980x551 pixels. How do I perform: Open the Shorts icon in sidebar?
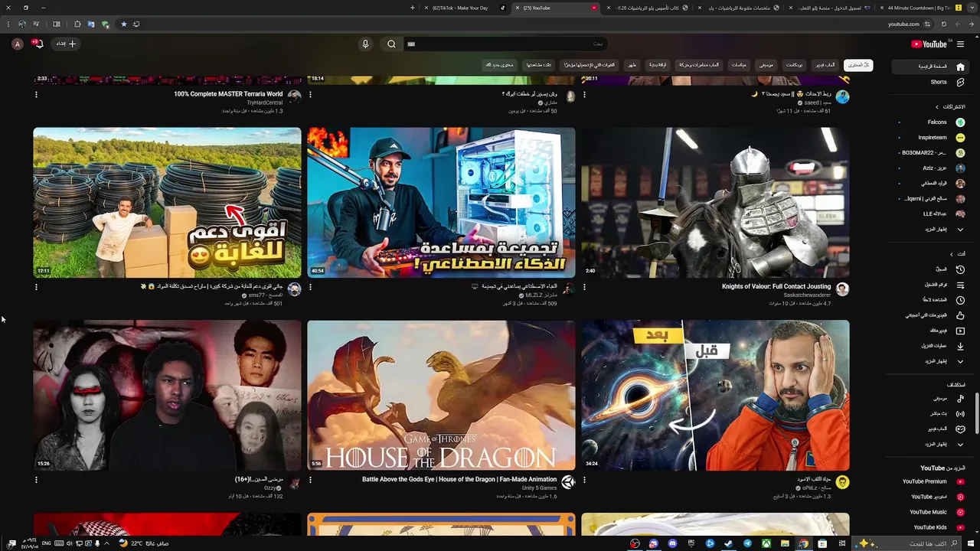click(960, 82)
